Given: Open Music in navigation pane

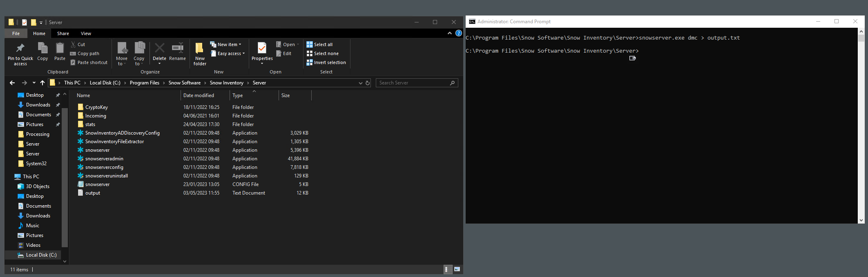Looking at the screenshot, I should [33, 226].
